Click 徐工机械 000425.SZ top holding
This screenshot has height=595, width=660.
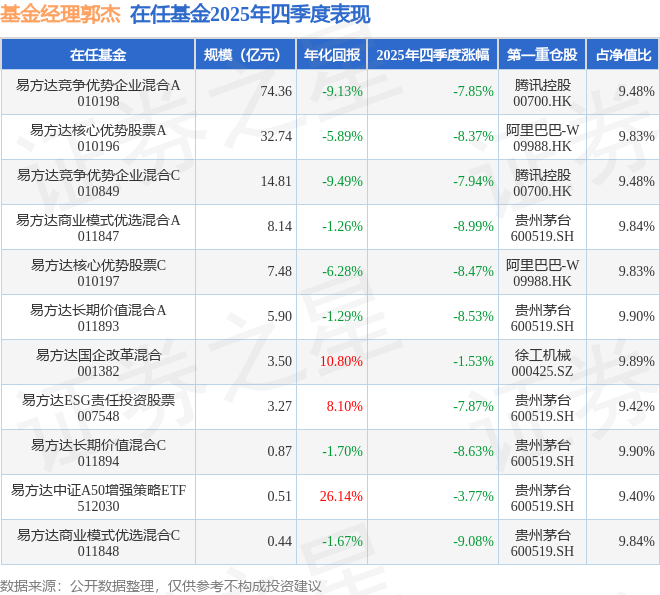[x=542, y=363]
